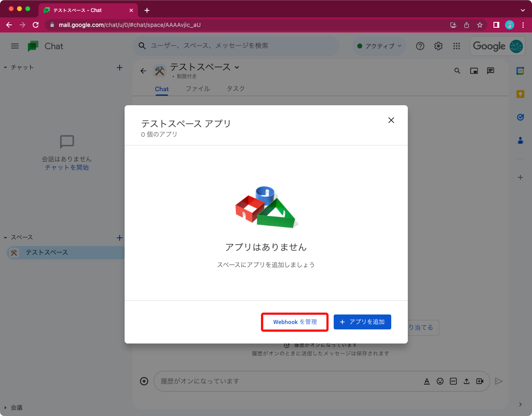This screenshot has width=532, height=416.
Task: Insert a GIF from the compose bar
Action: [453, 381]
